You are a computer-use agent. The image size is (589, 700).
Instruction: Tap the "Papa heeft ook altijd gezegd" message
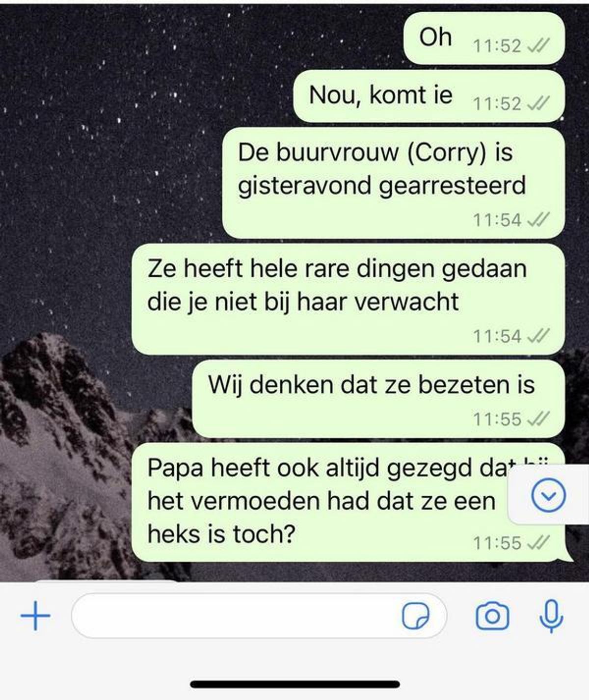348,502
